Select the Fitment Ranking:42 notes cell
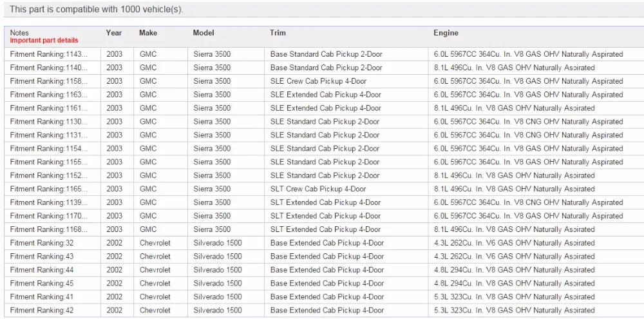Viewport: 644px width, 319px height. click(x=53, y=310)
